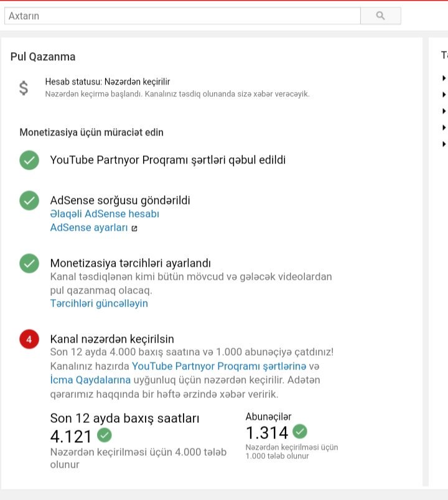This screenshot has height=500, width=448.
Task: Click the Abunəçilər label
Action: click(x=268, y=417)
